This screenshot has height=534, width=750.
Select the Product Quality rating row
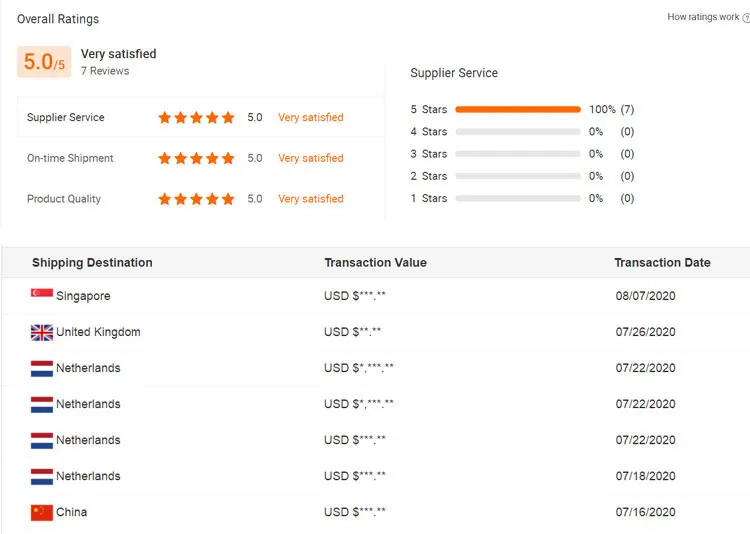201,199
